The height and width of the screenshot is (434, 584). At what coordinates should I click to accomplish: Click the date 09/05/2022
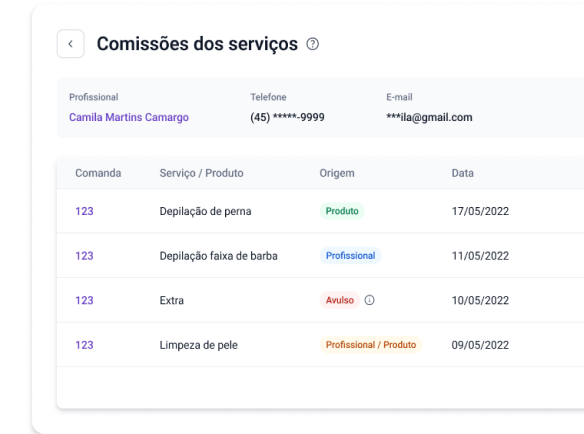480,345
